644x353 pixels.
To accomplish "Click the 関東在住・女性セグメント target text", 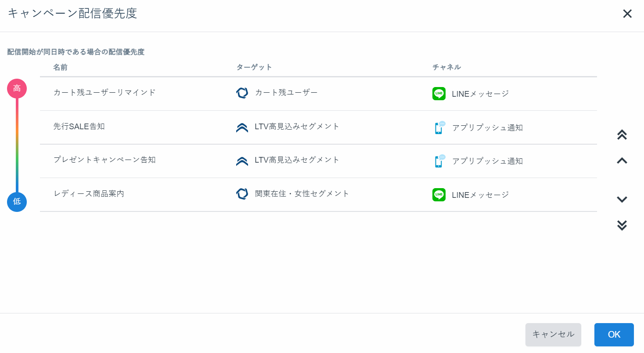I will click(x=302, y=194).
